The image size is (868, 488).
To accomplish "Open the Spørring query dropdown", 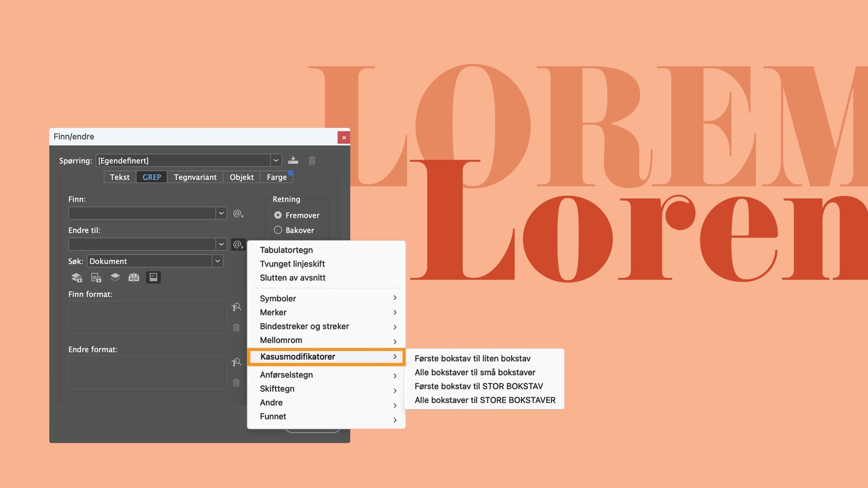I will pos(276,160).
